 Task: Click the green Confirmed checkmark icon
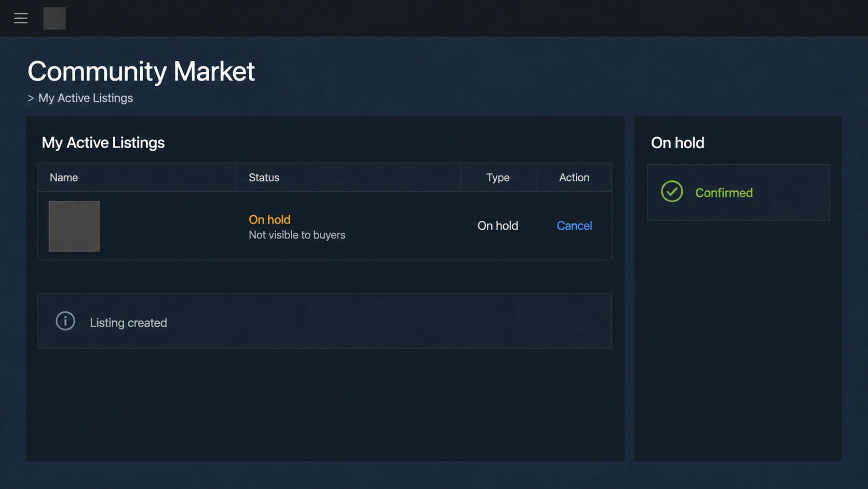pyautogui.click(x=672, y=192)
